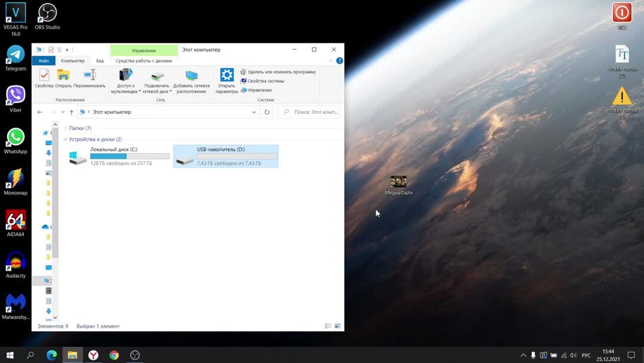Launch Telegram from desktop
This screenshot has height=363, width=644.
click(16, 59)
